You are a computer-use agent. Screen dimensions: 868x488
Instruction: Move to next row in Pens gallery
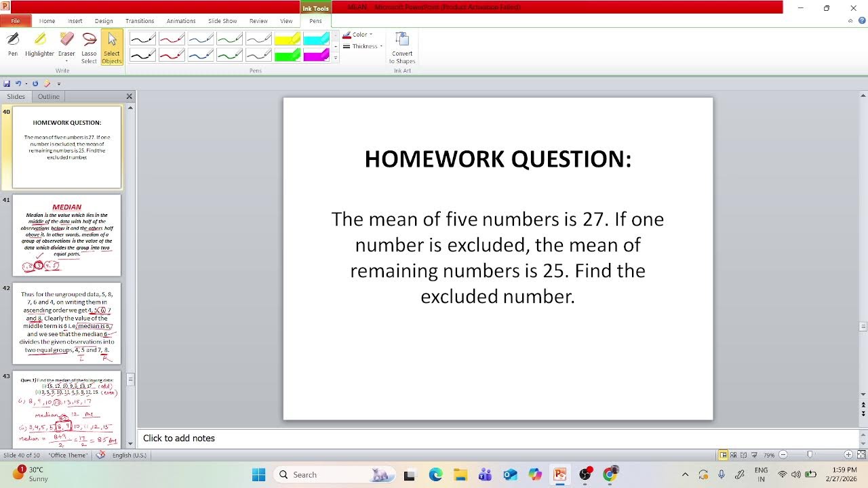click(335, 47)
